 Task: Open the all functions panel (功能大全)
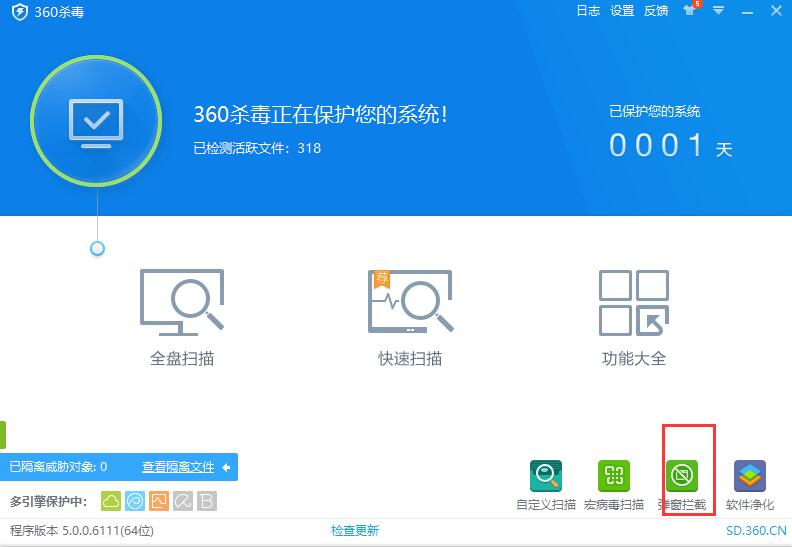tap(634, 318)
